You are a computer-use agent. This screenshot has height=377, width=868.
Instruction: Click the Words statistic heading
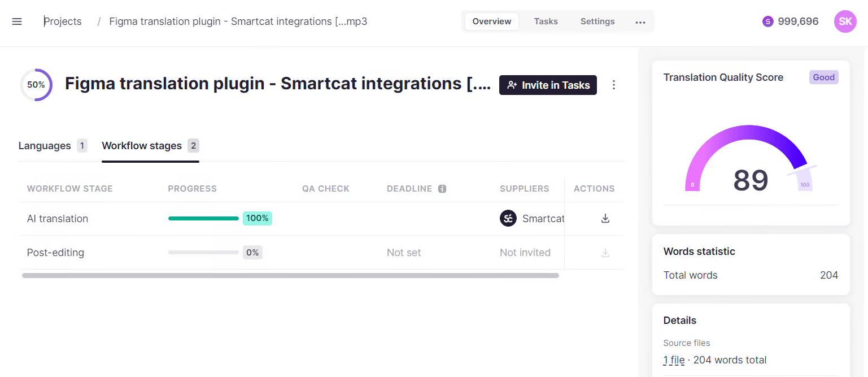click(x=699, y=252)
